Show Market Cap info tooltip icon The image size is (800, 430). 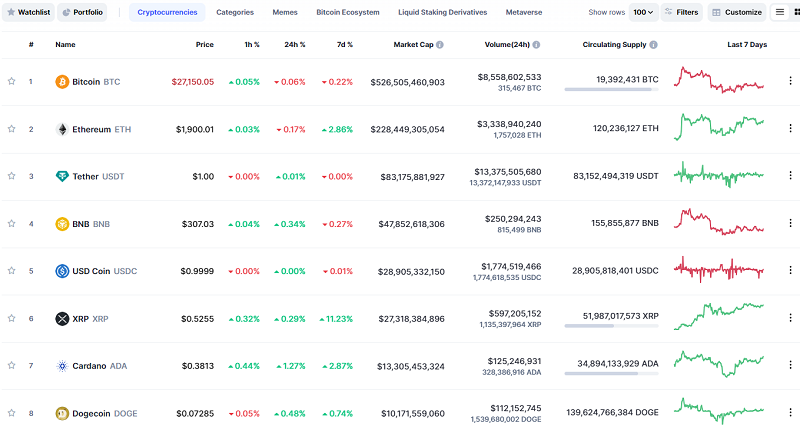point(440,45)
